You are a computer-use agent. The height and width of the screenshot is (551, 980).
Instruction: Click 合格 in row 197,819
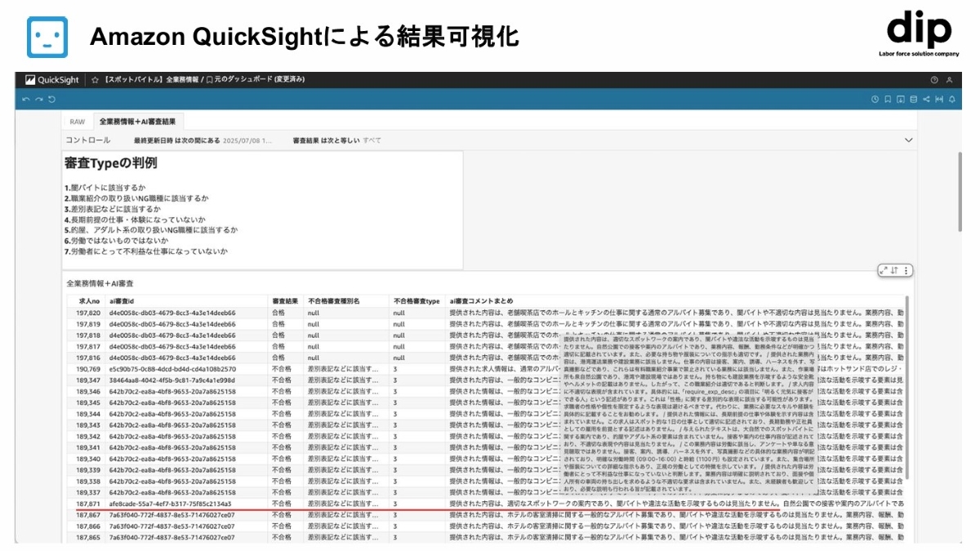click(x=278, y=324)
